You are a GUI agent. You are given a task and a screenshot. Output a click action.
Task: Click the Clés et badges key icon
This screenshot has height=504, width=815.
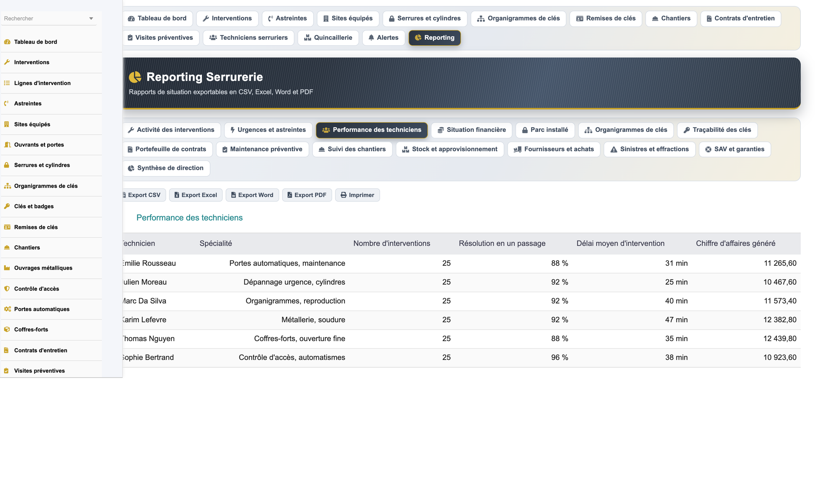(7, 206)
